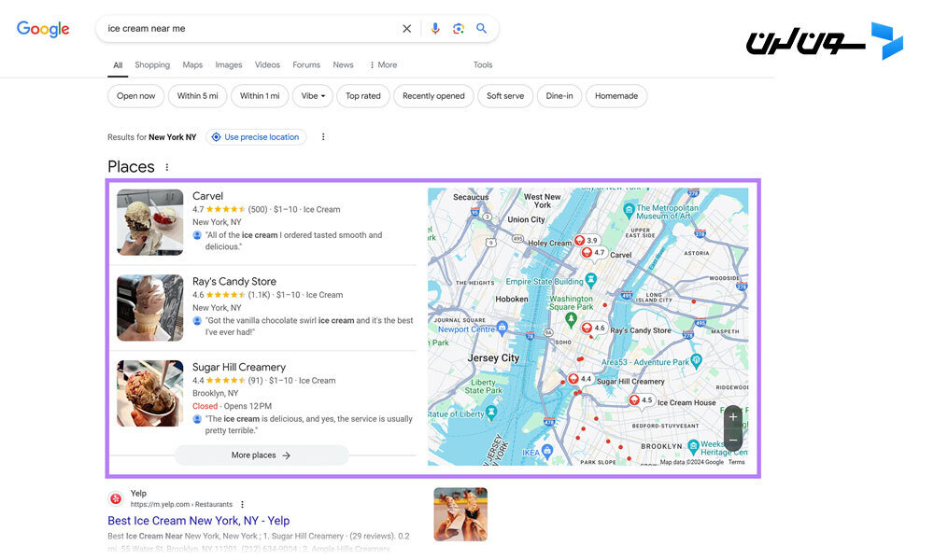Toggle the Within 5 mi filter chip
The width and height of the screenshot is (934, 560).
197,96
